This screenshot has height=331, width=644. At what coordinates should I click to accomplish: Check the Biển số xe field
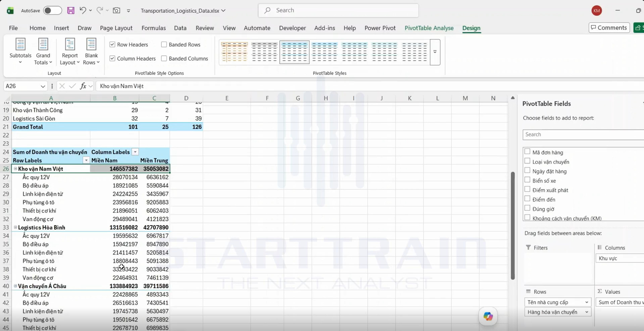527,180
